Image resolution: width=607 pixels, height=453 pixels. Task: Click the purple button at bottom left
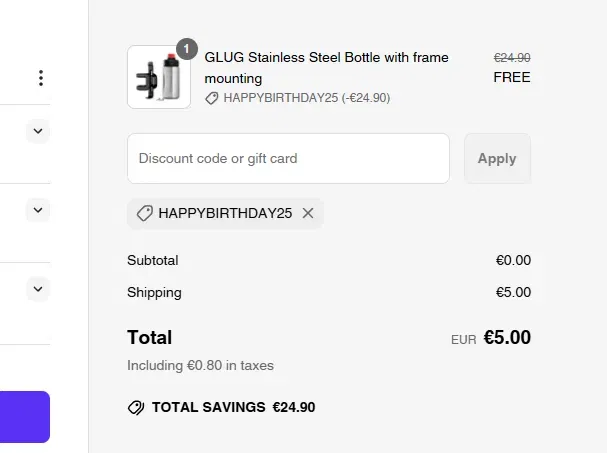(25, 417)
